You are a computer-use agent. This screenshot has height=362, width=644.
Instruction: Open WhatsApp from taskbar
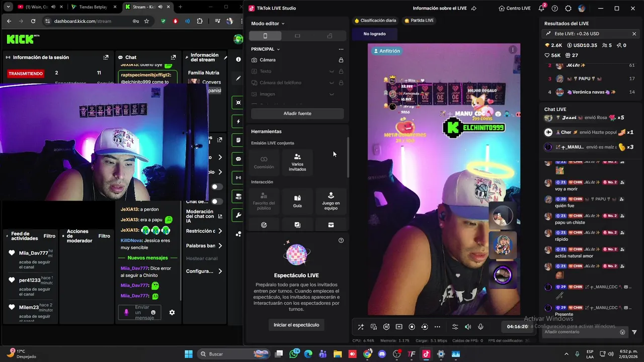coord(294,354)
